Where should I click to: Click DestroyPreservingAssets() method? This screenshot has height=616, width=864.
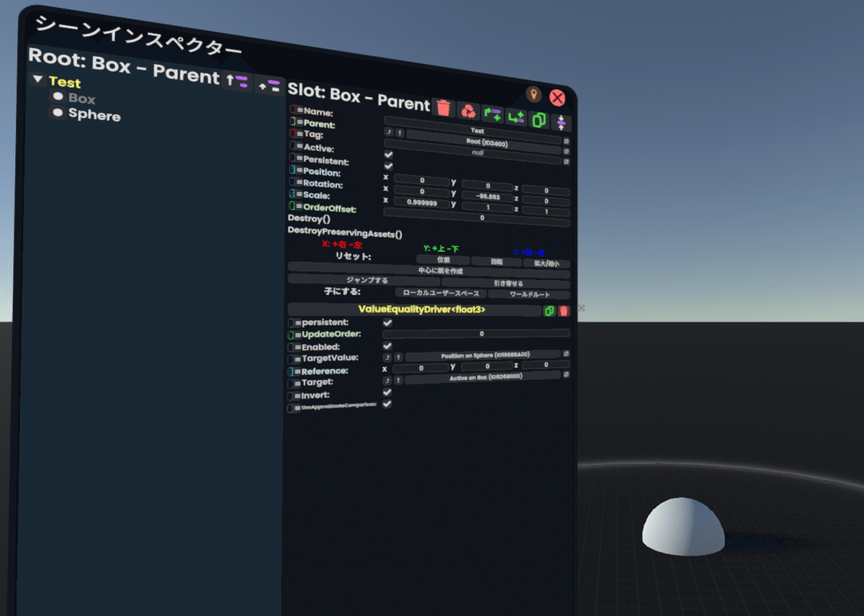[x=345, y=233]
